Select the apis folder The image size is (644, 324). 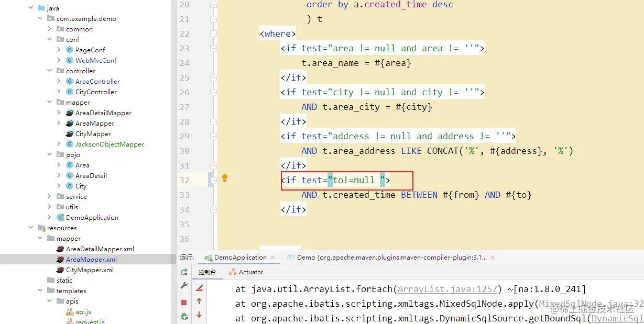(x=72, y=301)
